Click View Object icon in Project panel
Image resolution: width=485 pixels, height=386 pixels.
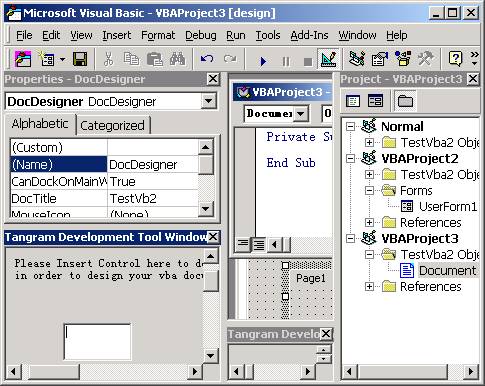pyautogui.click(x=375, y=101)
